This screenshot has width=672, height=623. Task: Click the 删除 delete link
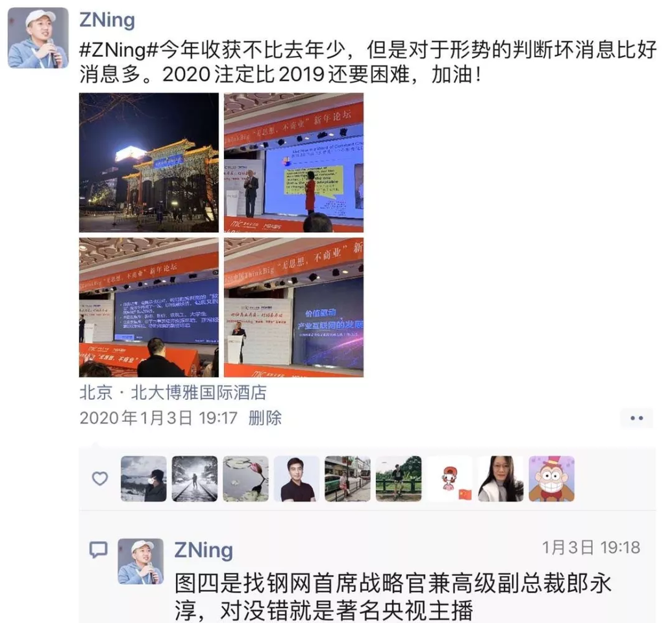click(x=265, y=418)
